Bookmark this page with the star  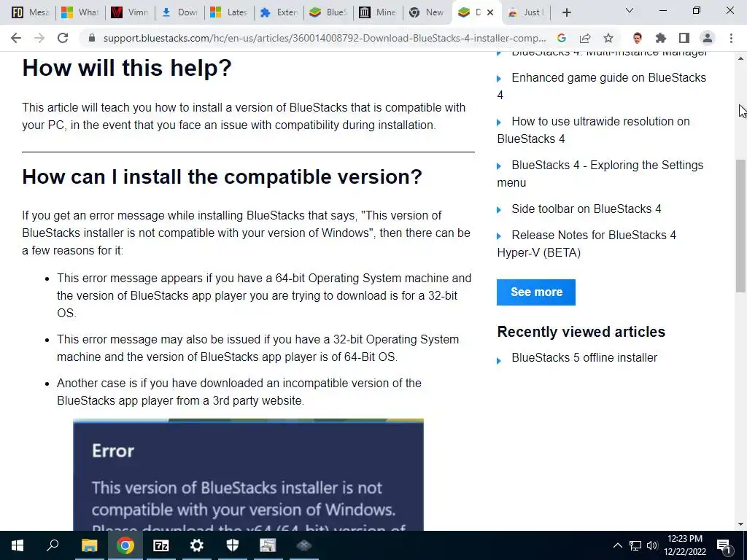[608, 38]
